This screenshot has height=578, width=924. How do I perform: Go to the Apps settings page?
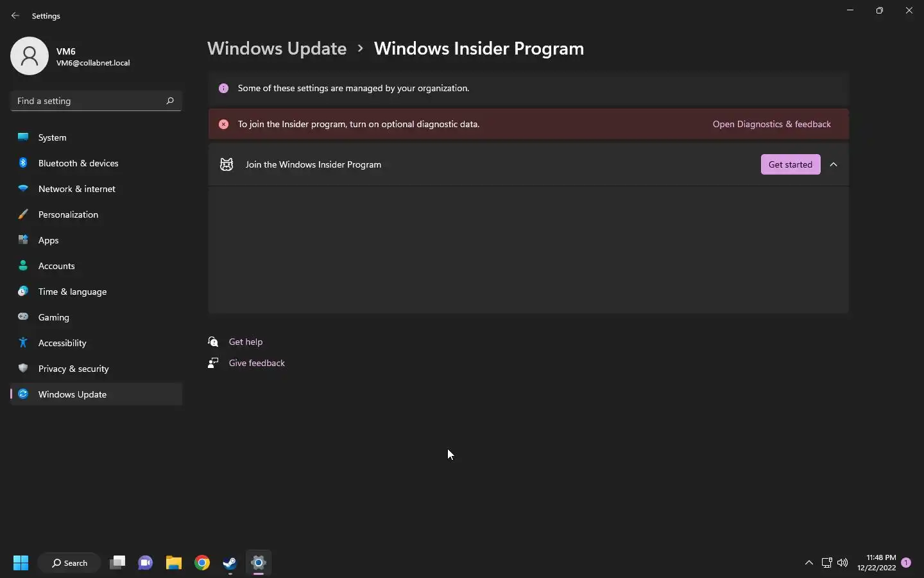click(96, 240)
